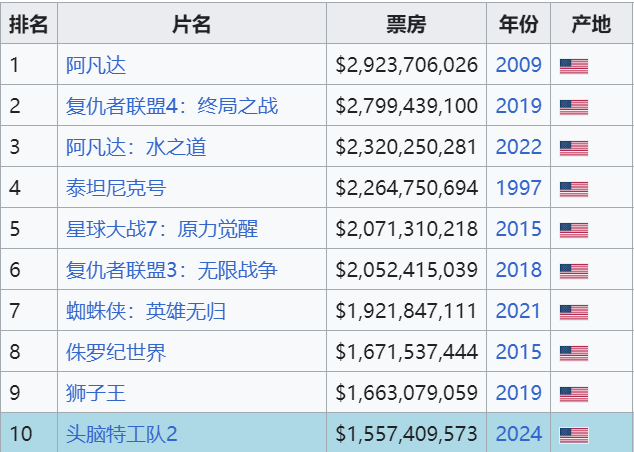Click rank number 7 cell
This screenshot has width=634, height=452.
[29, 310]
